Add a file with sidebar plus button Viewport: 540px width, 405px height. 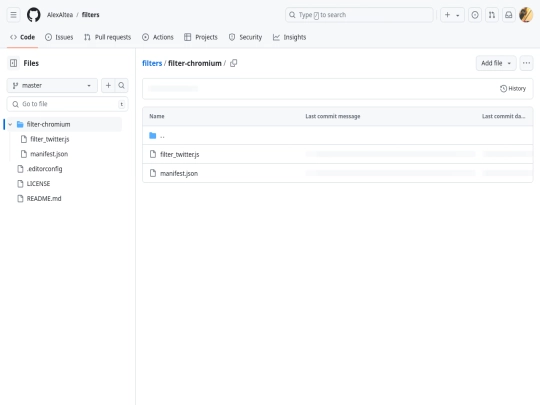(x=108, y=85)
